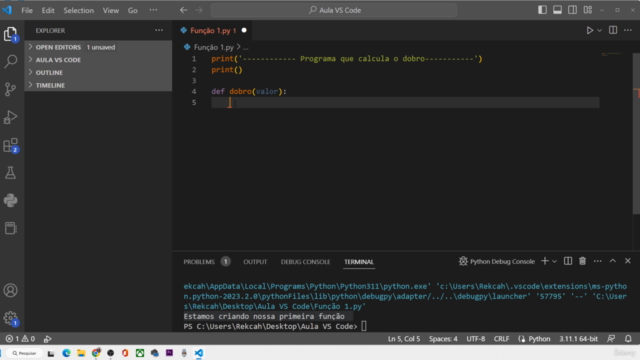Open the File menu

point(27,10)
